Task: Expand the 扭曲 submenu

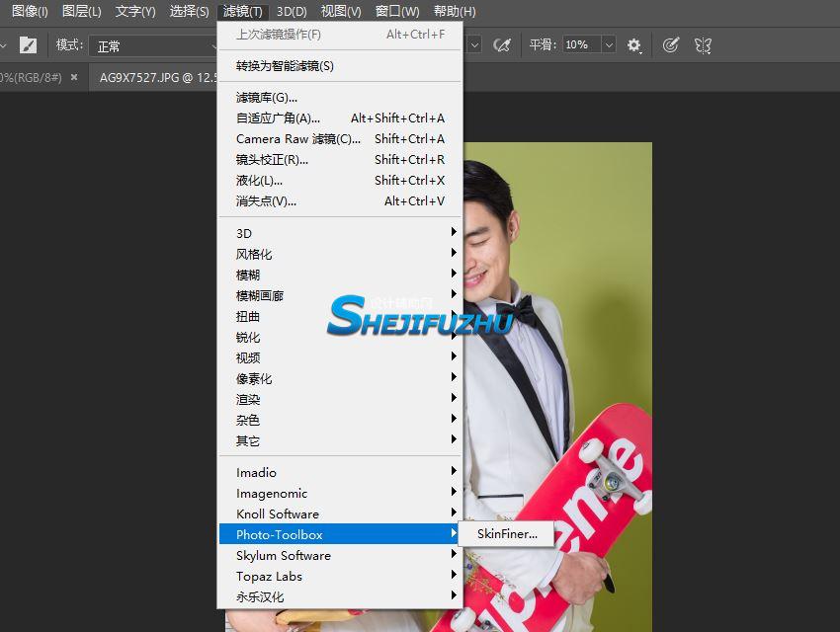Action: point(340,316)
